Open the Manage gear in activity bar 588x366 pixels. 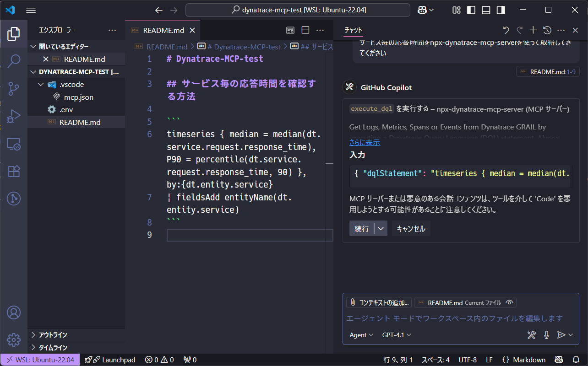point(14,340)
